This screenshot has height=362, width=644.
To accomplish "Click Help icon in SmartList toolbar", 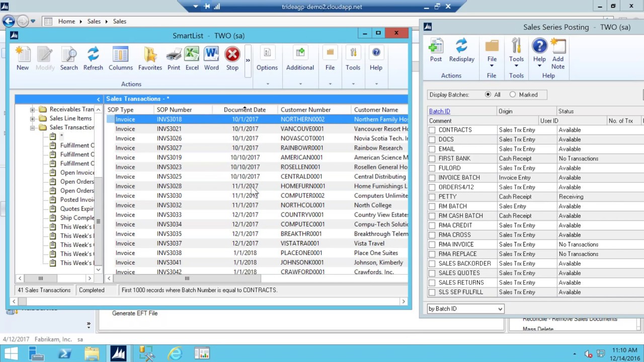I will [x=376, y=53].
